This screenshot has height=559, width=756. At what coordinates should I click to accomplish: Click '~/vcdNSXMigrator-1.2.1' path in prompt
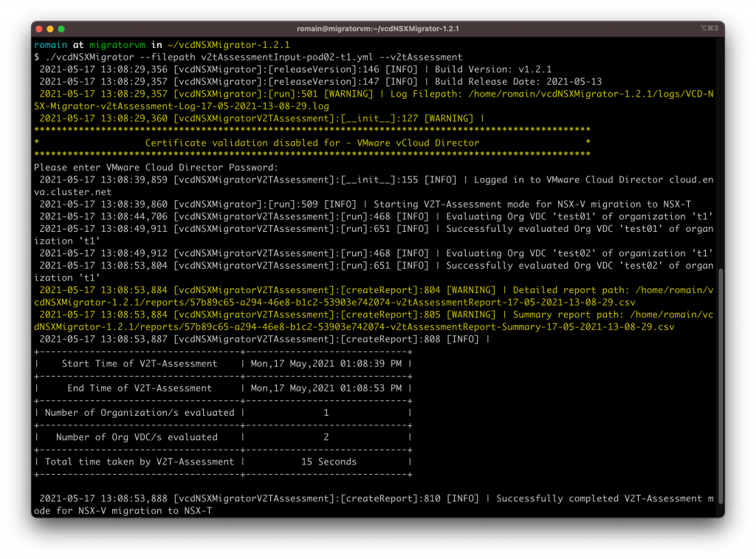pos(229,45)
